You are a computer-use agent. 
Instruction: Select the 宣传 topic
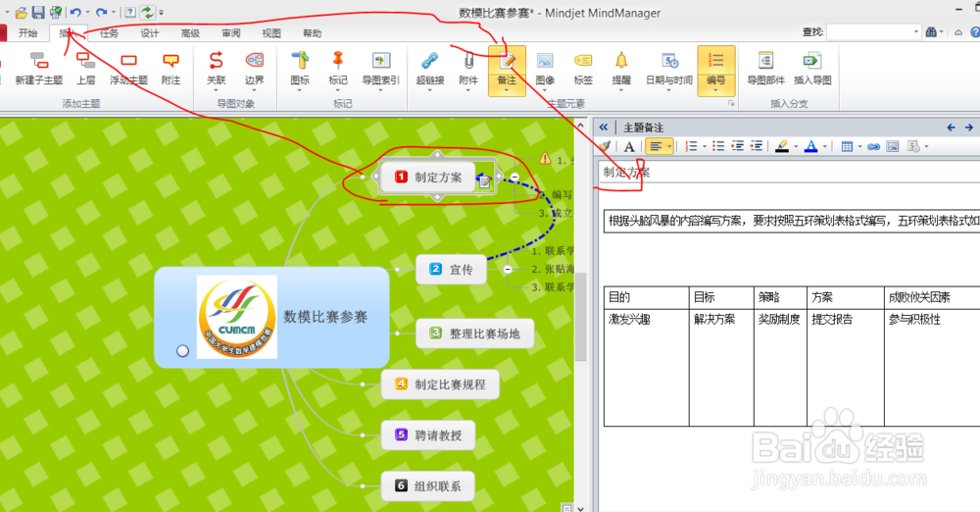coord(451,269)
